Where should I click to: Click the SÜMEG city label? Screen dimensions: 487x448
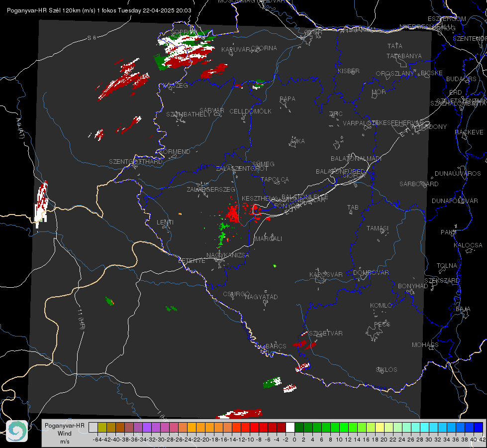(x=263, y=164)
